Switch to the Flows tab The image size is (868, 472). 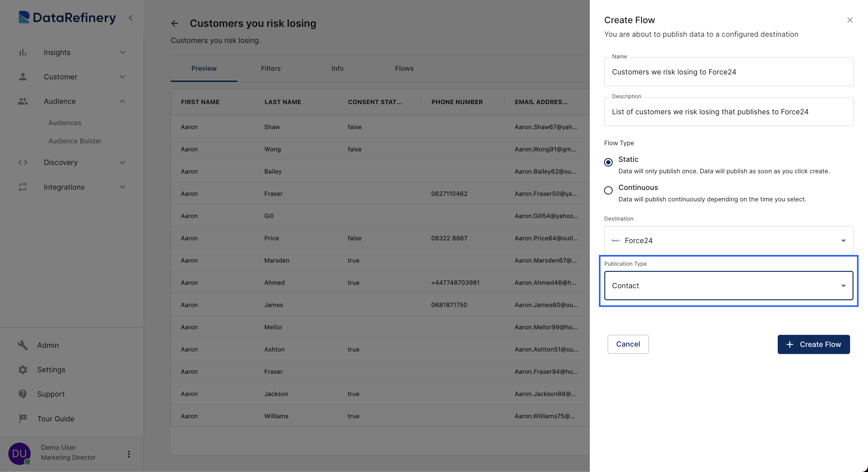[x=404, y=68]
